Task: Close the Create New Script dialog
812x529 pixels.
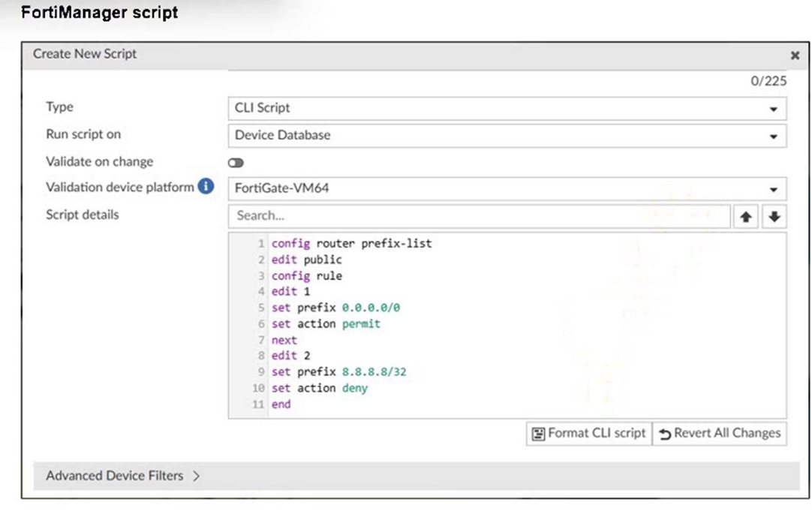Action: 795,56
